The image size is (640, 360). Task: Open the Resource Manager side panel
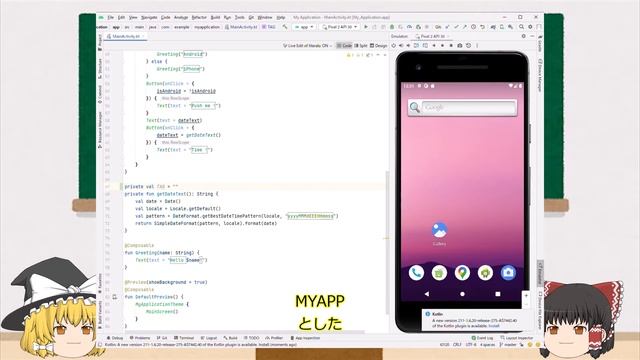pos(100,130)
